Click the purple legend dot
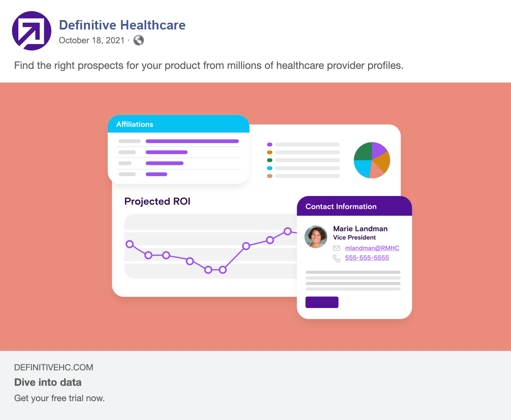Image resolution: width=511 pixels, height=420 pixels. pos(270,145)
